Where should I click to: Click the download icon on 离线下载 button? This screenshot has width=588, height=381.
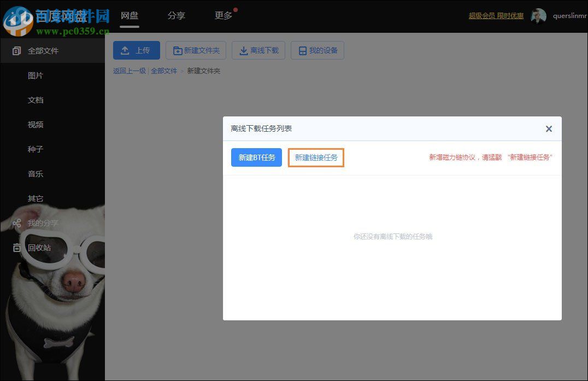click(x=243, y=50)
